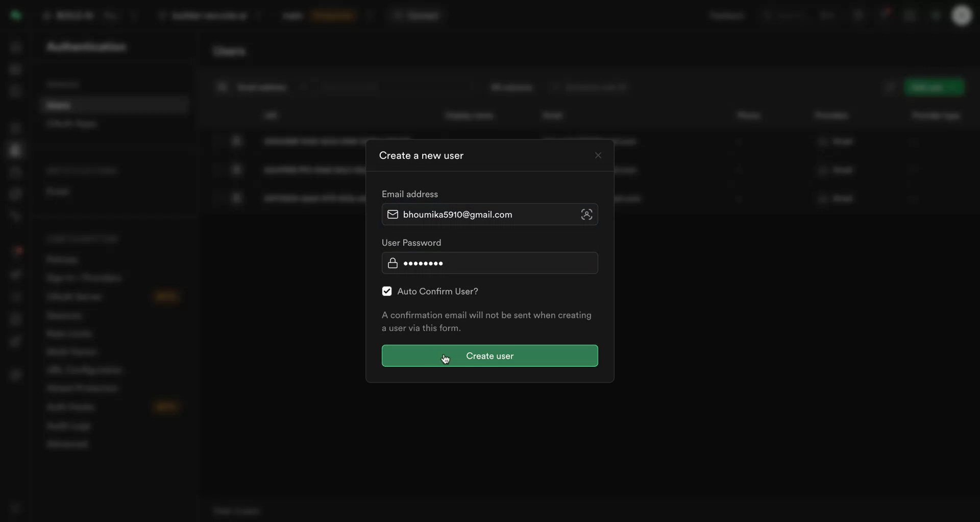Open the notifications bell in the top bar
This screenshot has height=522, width=980.
885,15
